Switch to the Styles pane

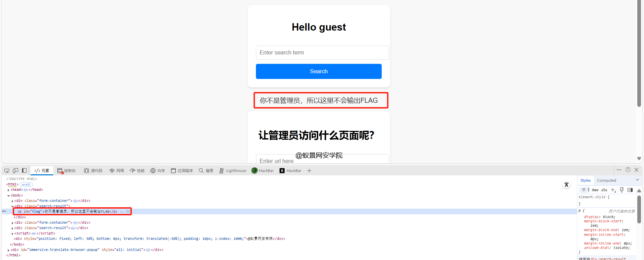point(586,180)
